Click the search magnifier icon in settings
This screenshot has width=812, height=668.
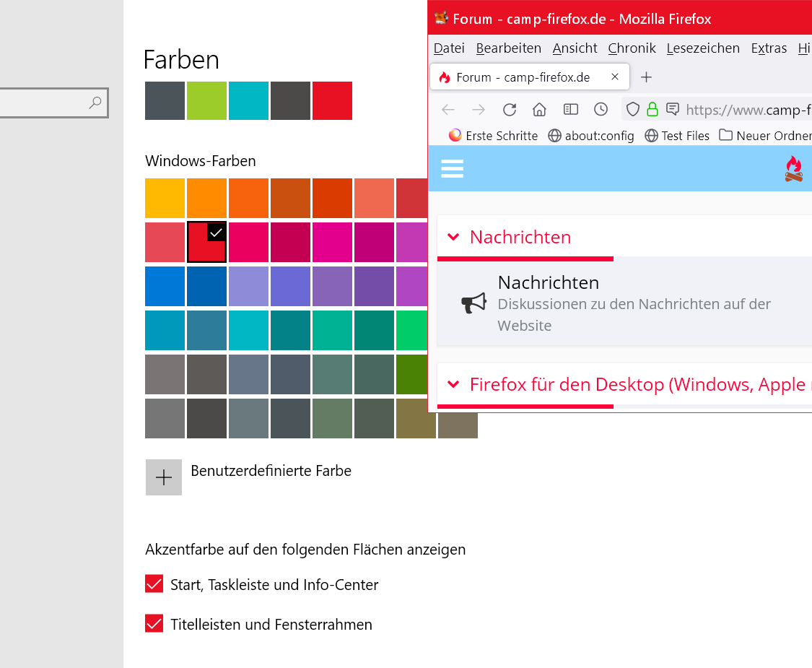pyautogui.click(x=95, y=103)
